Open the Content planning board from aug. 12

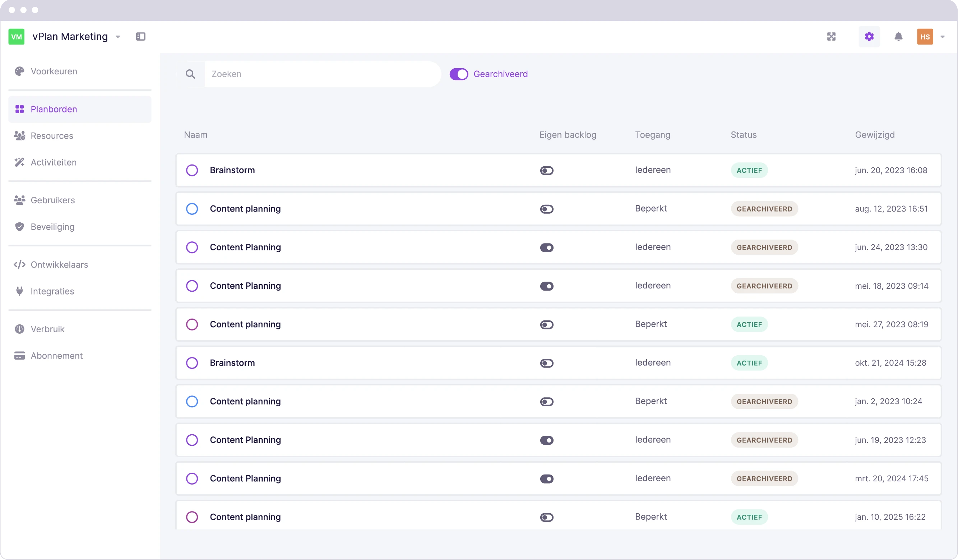tap(245, 209)
